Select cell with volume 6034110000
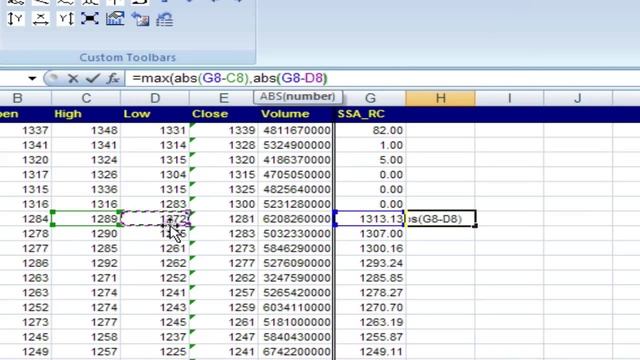Screen dimensions: 640x360 296,307
